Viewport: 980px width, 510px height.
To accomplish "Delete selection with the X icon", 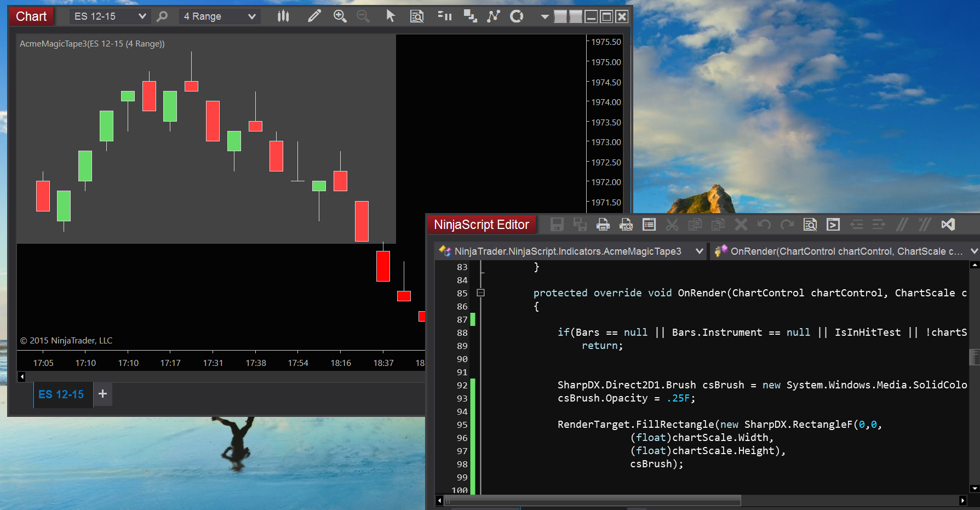I will [x=741, y=225].
